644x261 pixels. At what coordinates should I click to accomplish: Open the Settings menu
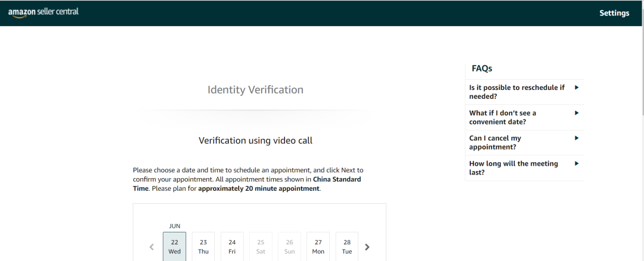pyautogui.click(x=614, y=13)
